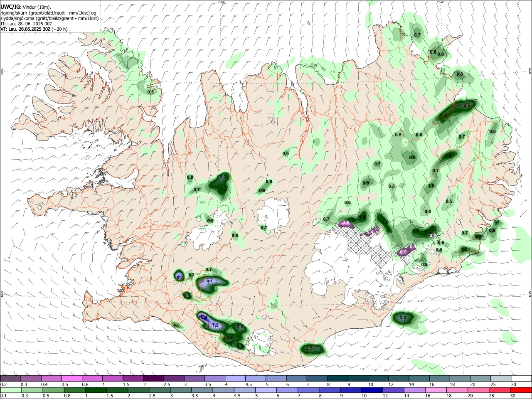The width and height of the screenshot is (532, 399).
Task: Select the darkest green swatch labeled 1 in the lower legend row
Action: [x=96, y=390]
